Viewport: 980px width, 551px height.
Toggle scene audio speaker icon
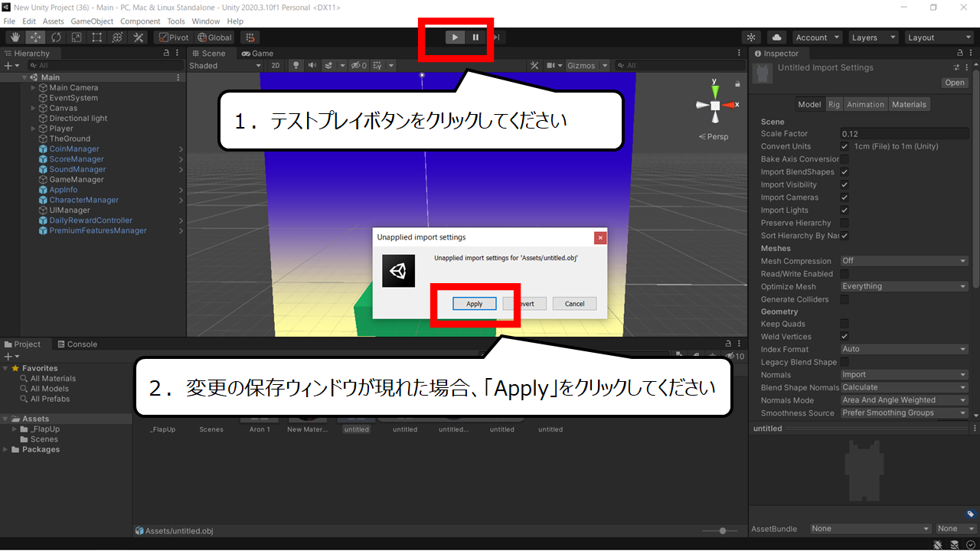[x=312, y=66]
